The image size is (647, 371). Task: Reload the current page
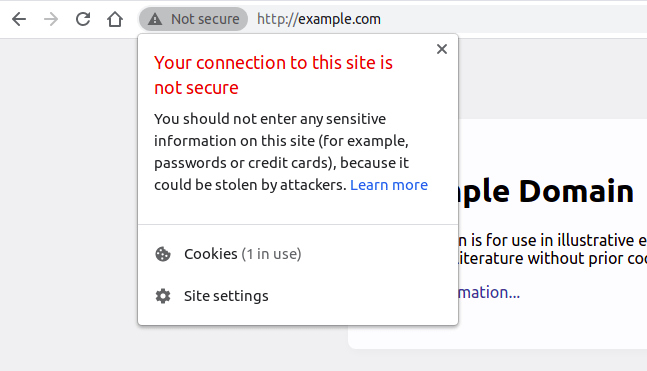click(x=83, y=19)
